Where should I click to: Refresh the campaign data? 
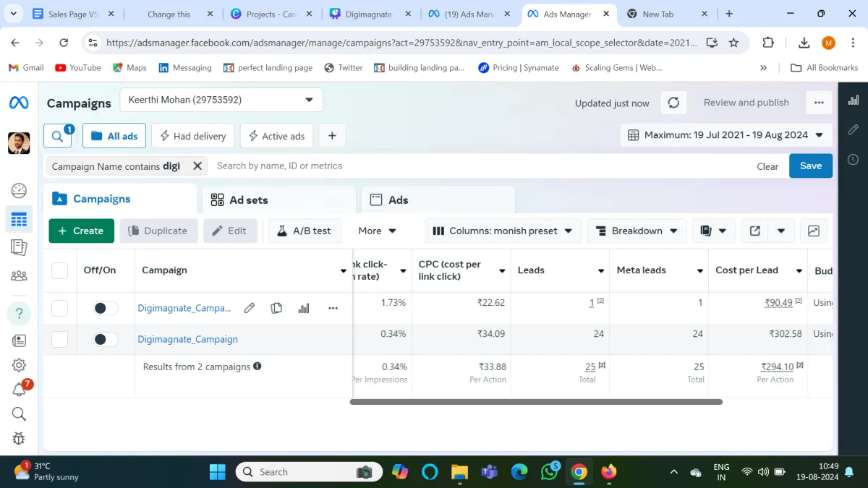[673, 103]
